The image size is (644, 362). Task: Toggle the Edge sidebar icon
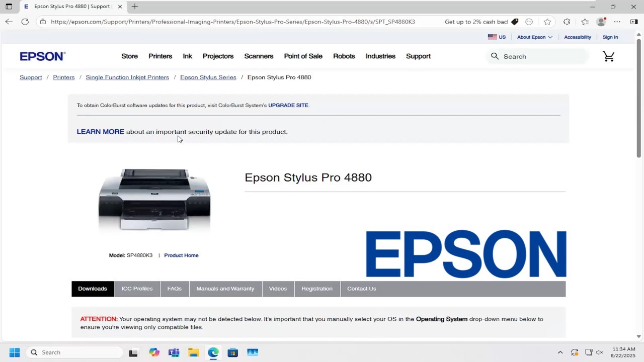(x=634, y=22)
